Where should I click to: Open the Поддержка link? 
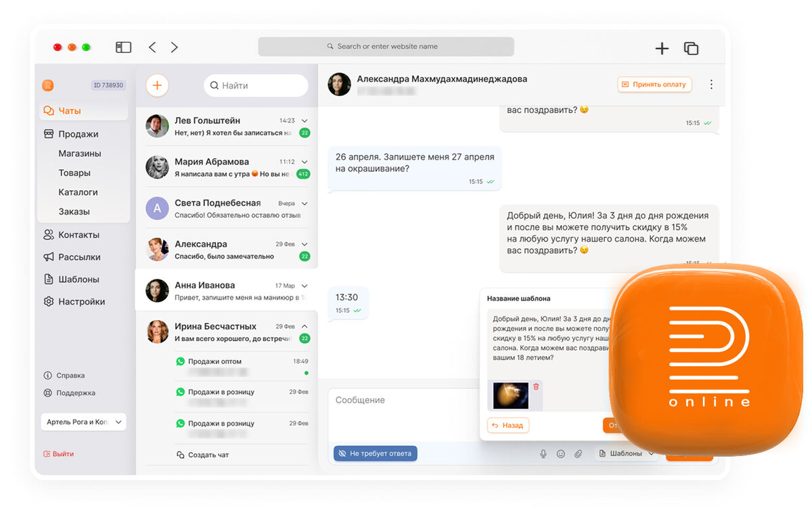pos(70,393)
